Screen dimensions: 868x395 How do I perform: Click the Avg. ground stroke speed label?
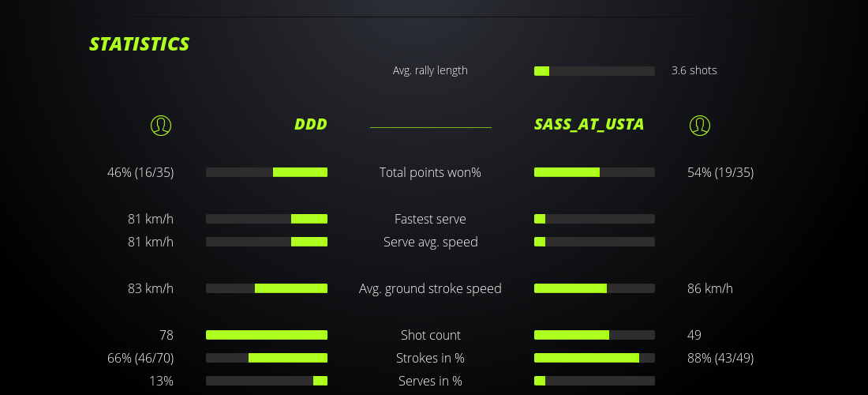pos(430,288)
